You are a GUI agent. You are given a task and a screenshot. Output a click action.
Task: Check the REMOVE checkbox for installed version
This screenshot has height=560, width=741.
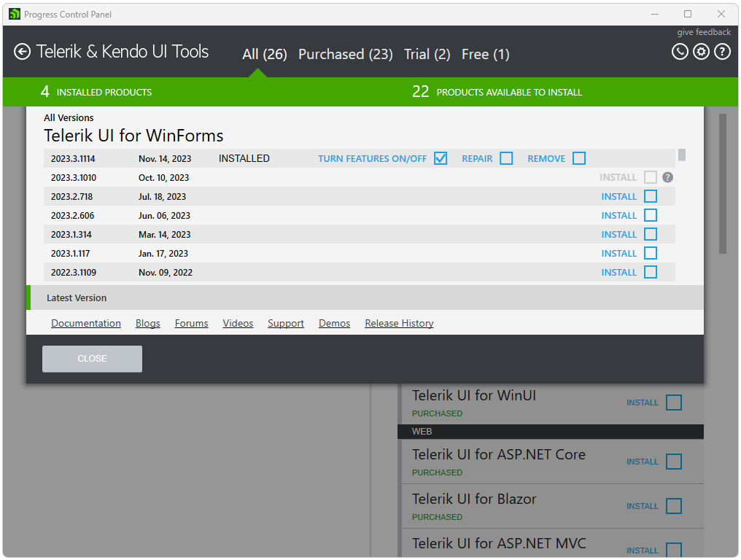click(578, 157)
